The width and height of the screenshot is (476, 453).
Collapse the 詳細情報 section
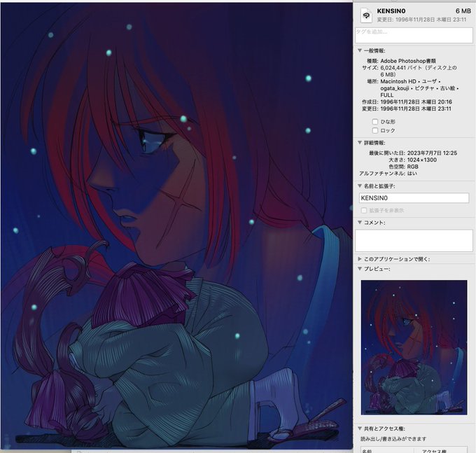(x=359, y=143)
